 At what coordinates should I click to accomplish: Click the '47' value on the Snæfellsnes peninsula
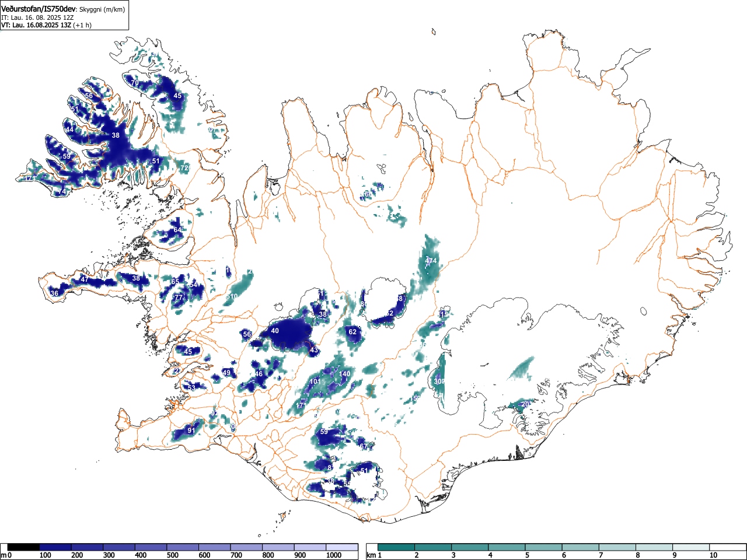pos(85,279)
